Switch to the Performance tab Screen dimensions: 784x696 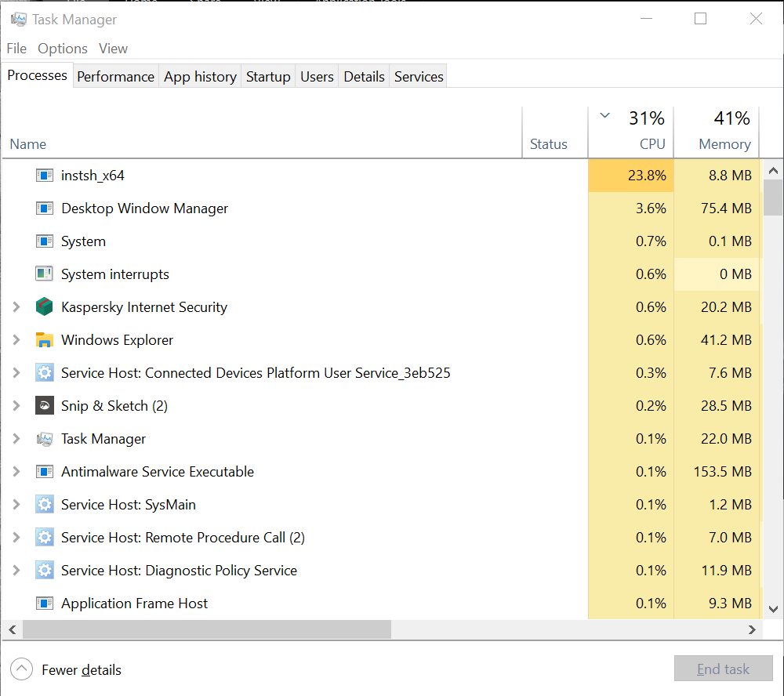pos(115,77)
